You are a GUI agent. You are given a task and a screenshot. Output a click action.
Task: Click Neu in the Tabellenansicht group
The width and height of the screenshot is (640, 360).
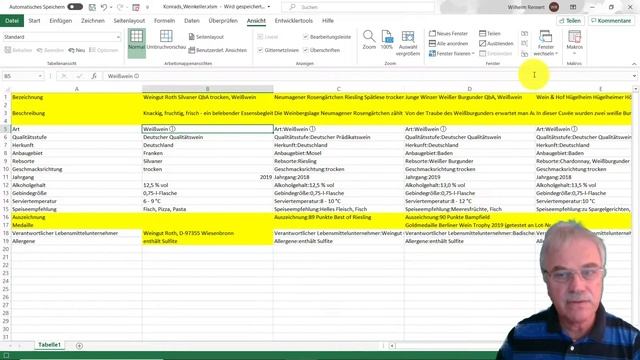[77, 50]
